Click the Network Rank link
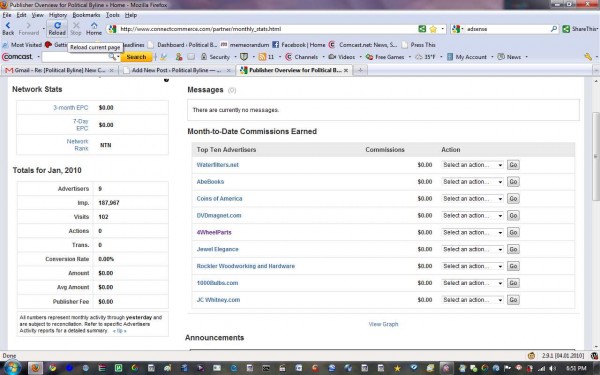The image size is (600, 375). (77, 145)
